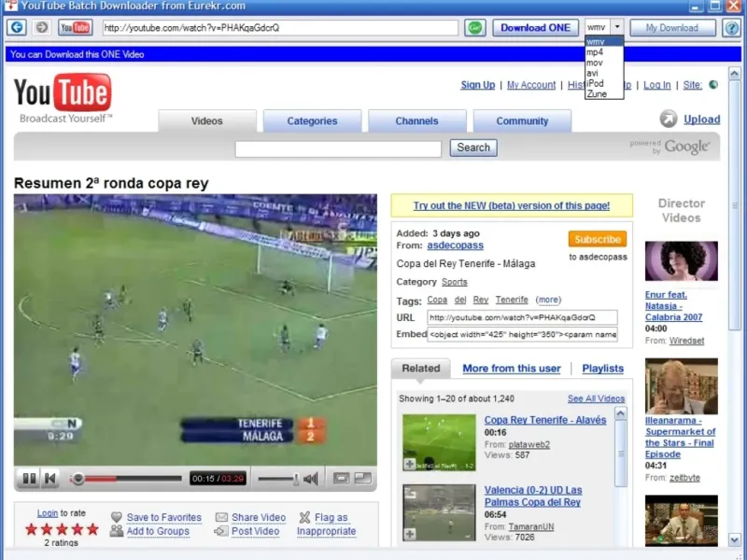Viewport: 747px width, 560px height.
Task: Open the Sign Up link
Action: pos(478,85)
